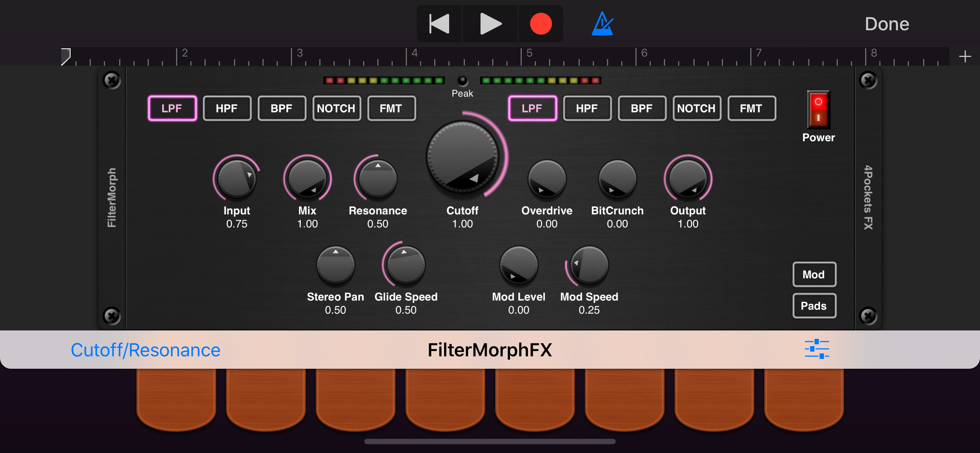Click the go-to-beginning transport button
Viewport: 980px width, 453px height.
click(x=439, y=24)
